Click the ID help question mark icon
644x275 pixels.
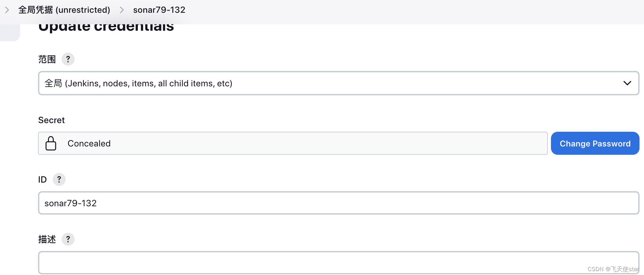coord(59,179)
